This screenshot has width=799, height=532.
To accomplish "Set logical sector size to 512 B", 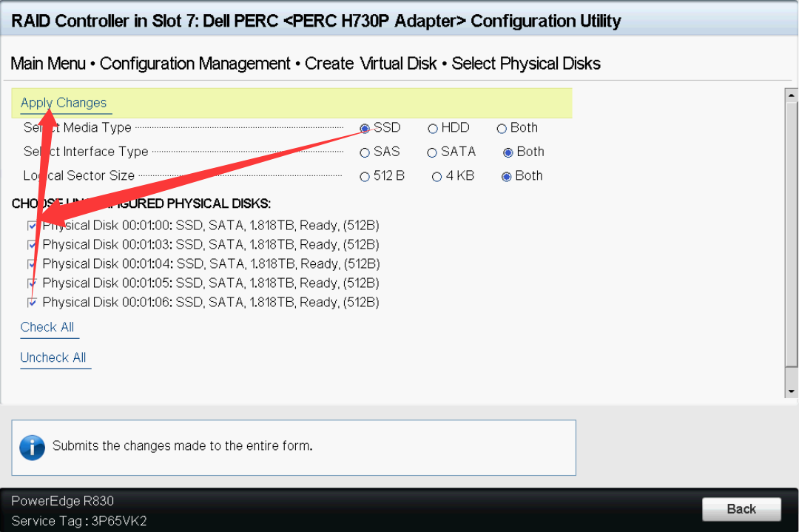I will point(365,177).
